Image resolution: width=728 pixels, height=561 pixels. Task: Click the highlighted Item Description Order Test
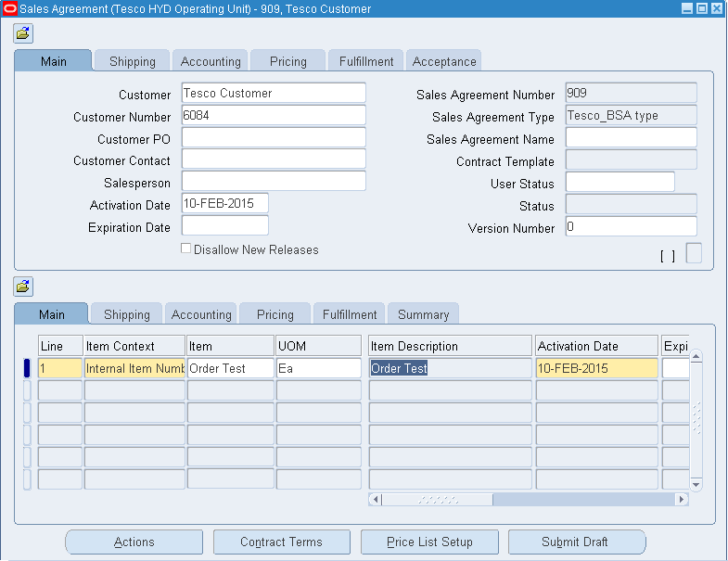tap(450, 368)
